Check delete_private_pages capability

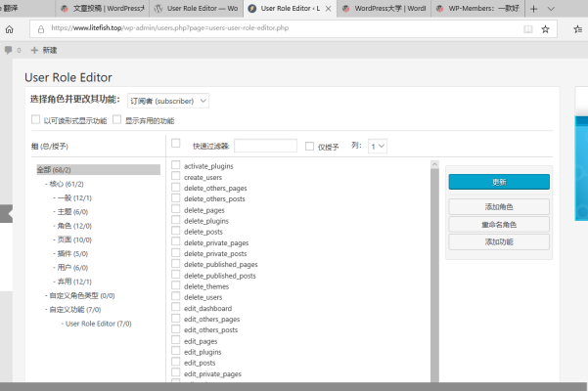point(175,241)
